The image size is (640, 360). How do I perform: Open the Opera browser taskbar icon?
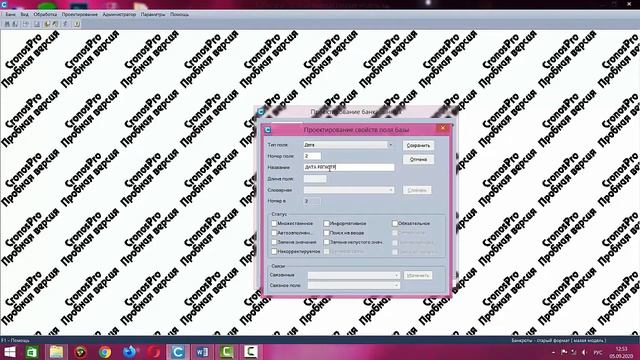[x=154, y=352]
